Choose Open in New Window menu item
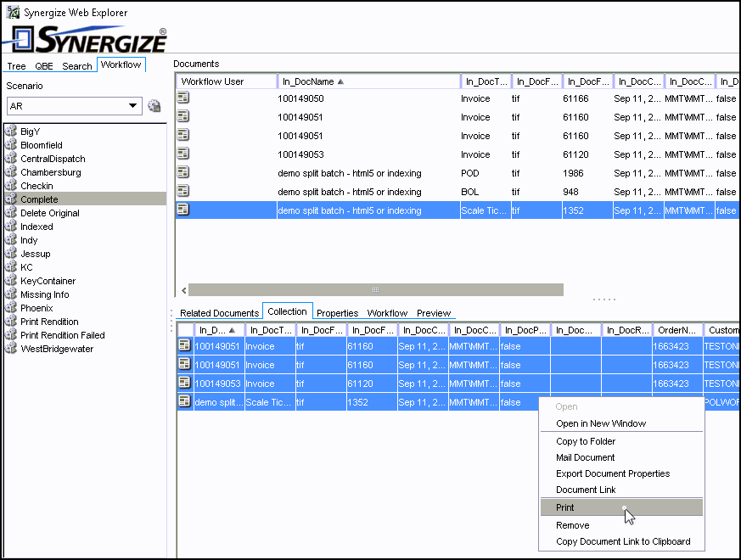The height and width of the screenshot is (560, 741). click(x=621, y=423)
